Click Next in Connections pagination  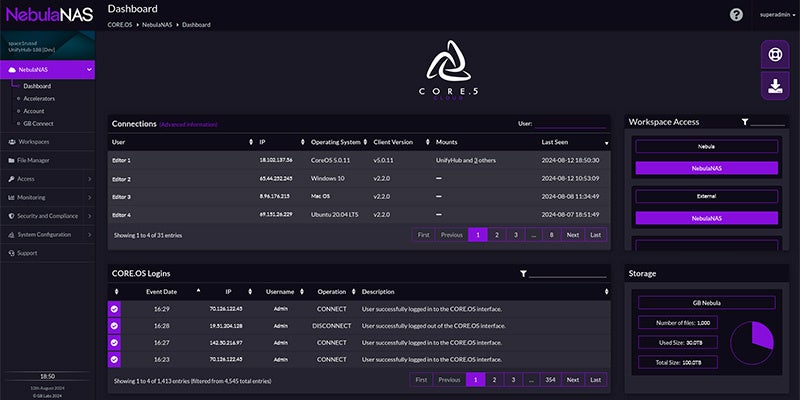[x=573, y=235]
